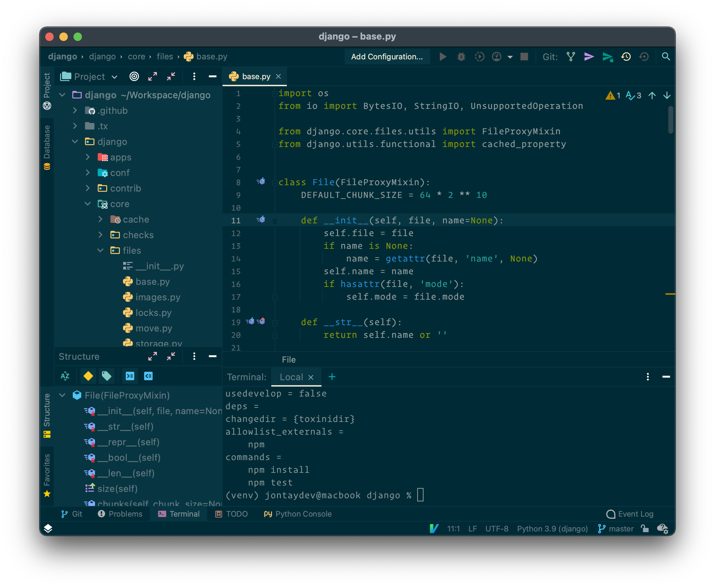Click the Search Everywhere magnifier icon
Screen dimensions: 715x588
tap(666, 57)
